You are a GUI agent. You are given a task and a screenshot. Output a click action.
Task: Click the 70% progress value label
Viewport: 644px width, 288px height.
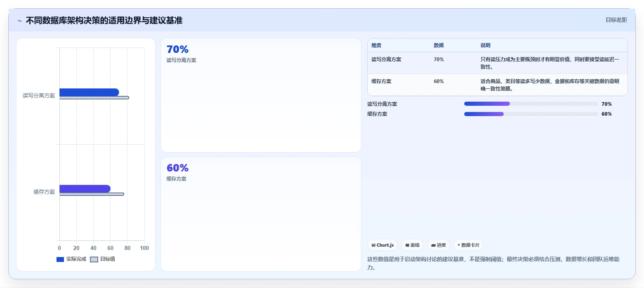pyautogui.click(x=606, y=104)
